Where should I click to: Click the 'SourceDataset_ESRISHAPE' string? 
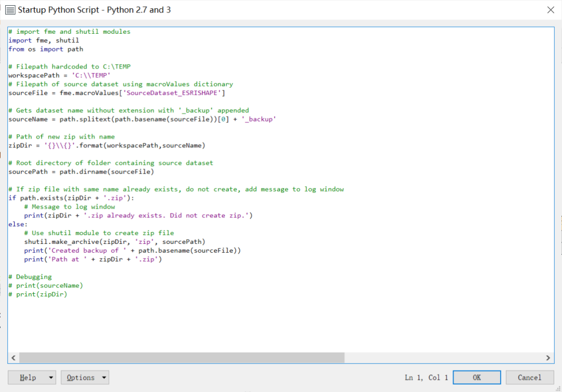(x=172, y=93)
